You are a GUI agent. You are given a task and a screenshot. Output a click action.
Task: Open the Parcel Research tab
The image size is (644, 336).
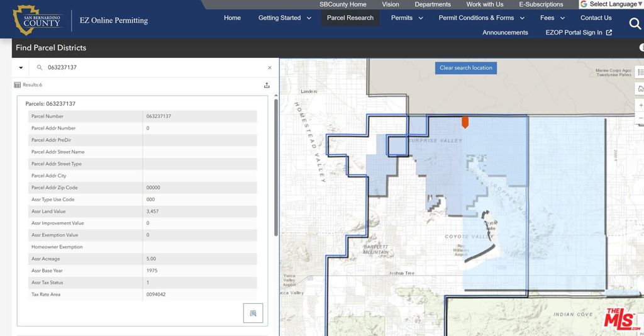tap(350, 18)
